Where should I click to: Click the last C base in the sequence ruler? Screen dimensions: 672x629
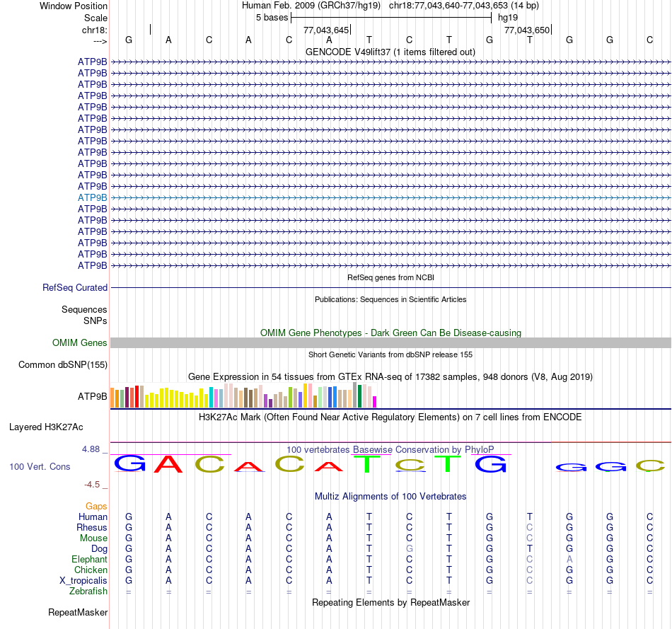point(649,40)
